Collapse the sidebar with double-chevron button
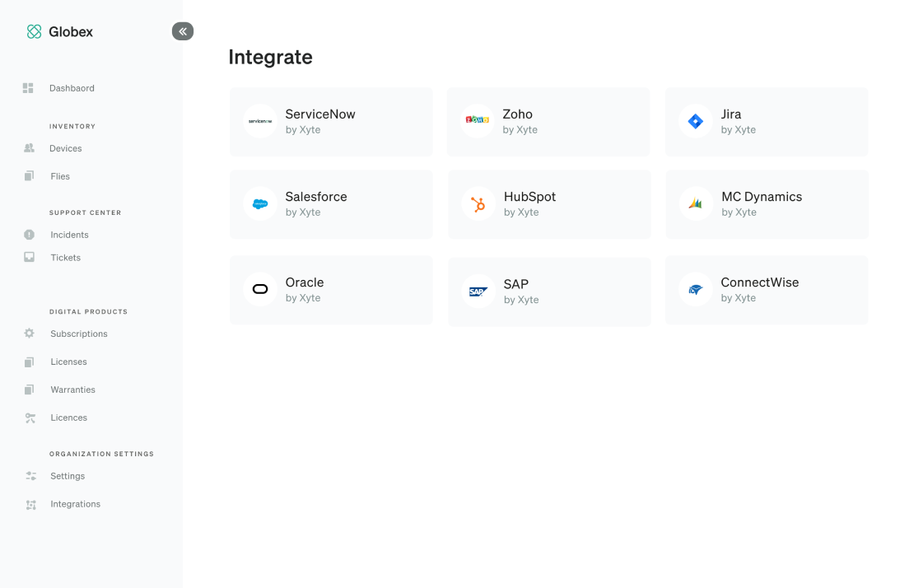Viewport: 914px width, 588px height. 183,31
